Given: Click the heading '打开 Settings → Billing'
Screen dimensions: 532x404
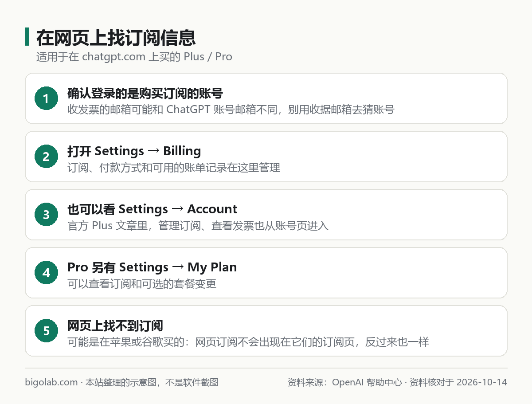Looking at the screenshot, I should [134, 151].
